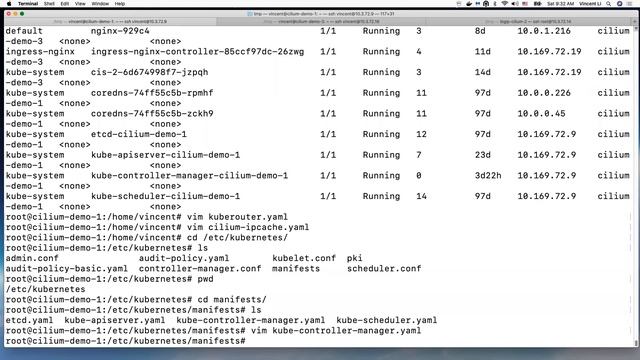
Task: Open the Shell menu
Action: (x=49, y=4)
